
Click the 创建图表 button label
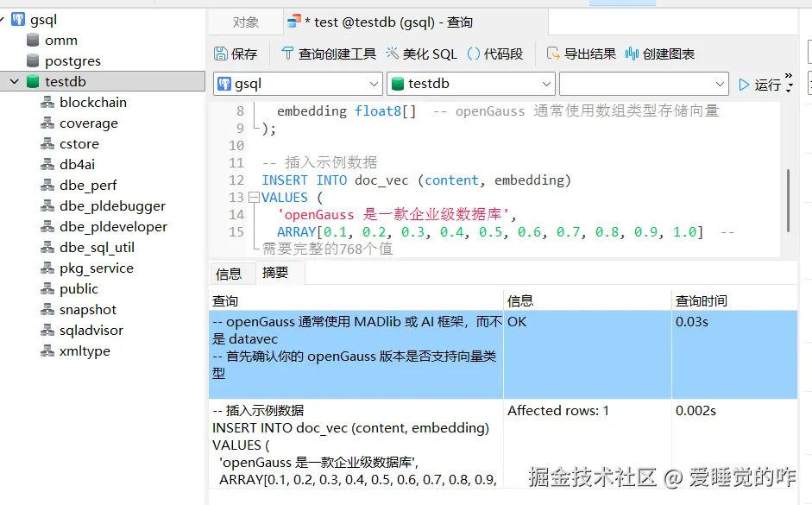[669, 54]
